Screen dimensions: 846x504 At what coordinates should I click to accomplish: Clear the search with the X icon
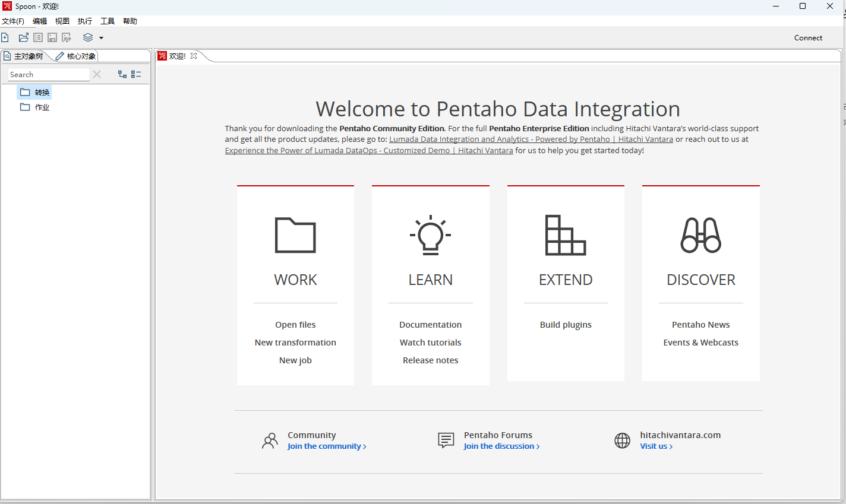point(97,74)
